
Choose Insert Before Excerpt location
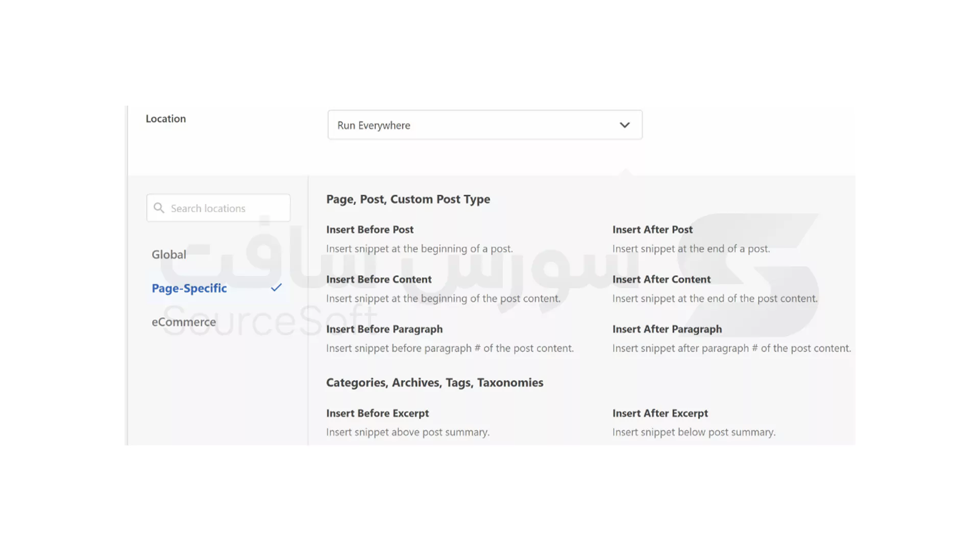377,413
